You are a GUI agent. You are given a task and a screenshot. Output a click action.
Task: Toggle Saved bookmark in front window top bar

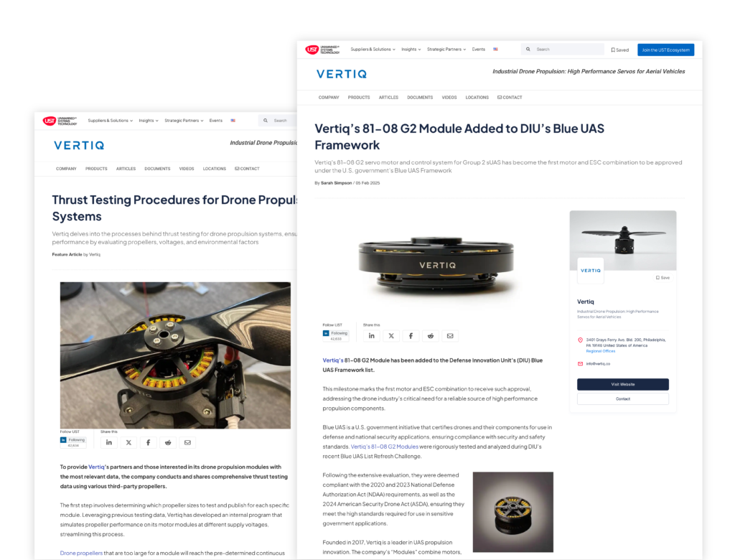tap(620, 50)
